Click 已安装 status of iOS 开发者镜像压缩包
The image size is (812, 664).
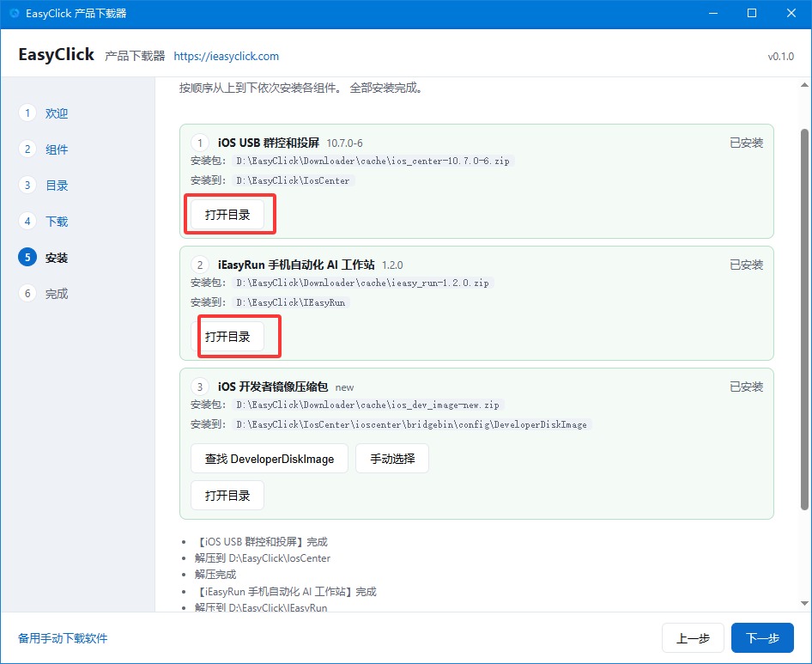[x=746, y=387]
